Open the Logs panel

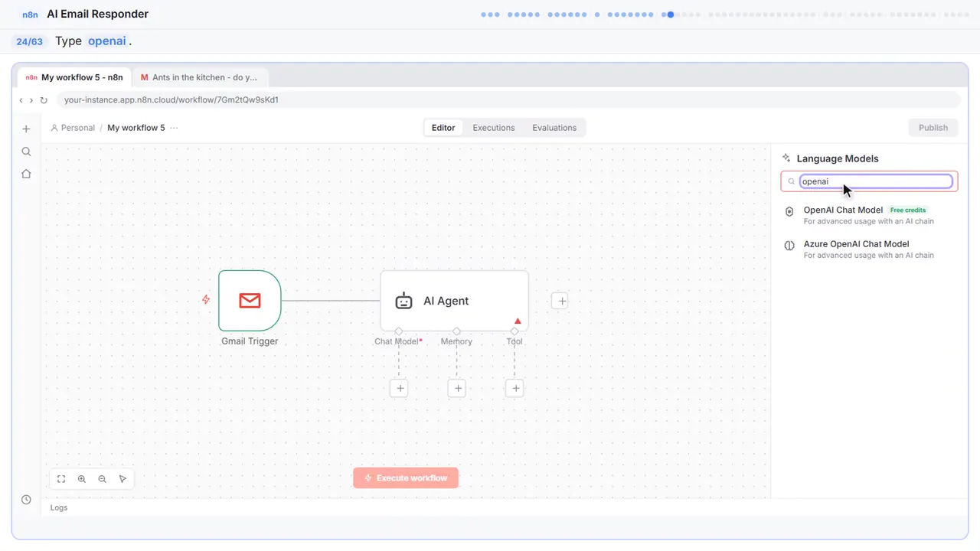click(59, 507)
